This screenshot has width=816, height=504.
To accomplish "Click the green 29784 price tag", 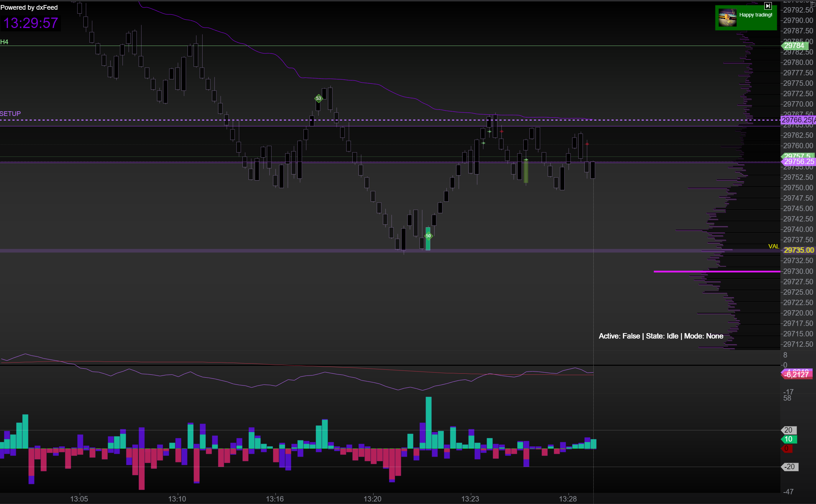I will [794, 46].
